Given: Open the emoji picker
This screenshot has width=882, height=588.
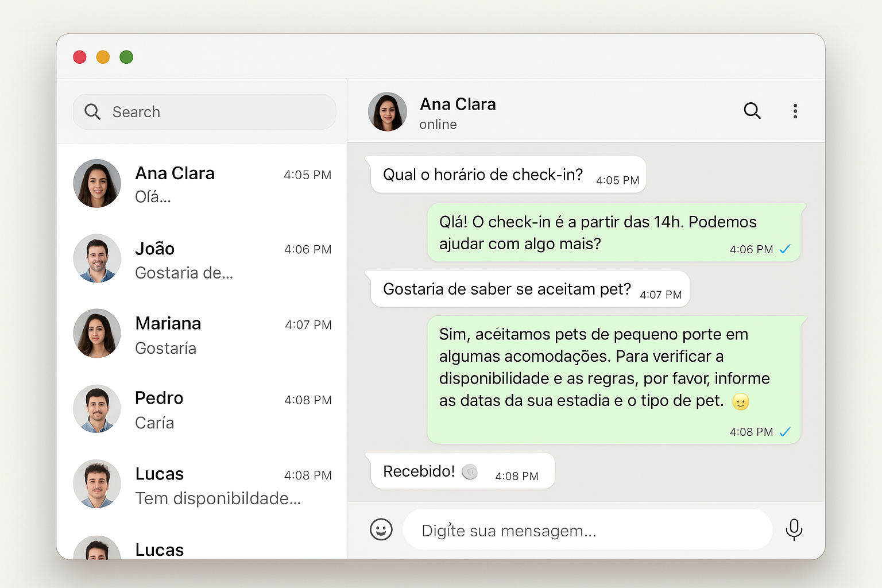Looking at the screenshot, I should (381, 529).
